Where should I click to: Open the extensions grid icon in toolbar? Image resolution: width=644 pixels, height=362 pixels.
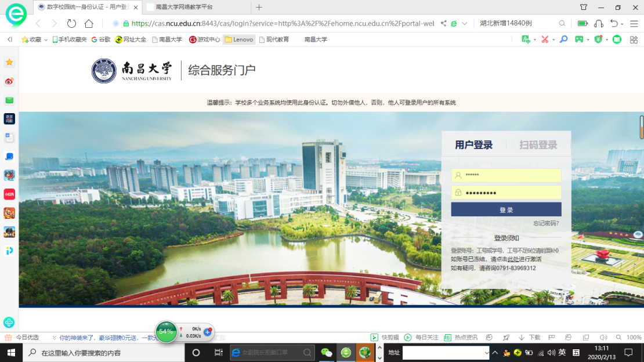tap(633, 39)
